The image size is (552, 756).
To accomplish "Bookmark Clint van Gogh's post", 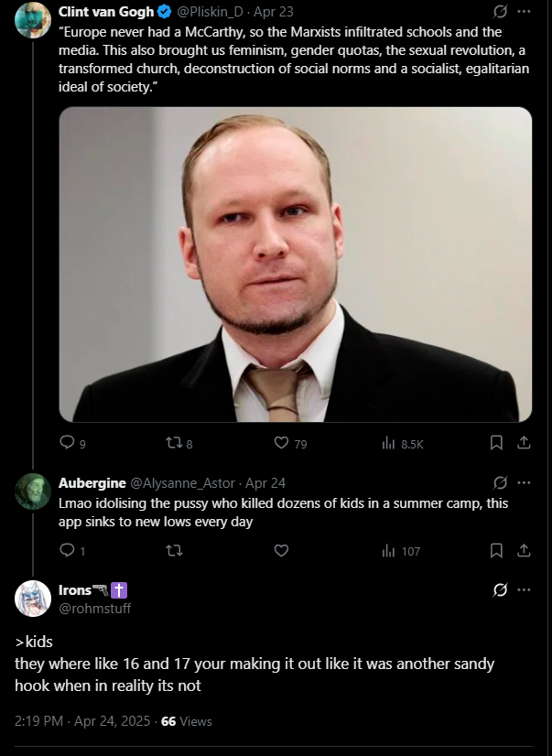I will tap(496, 443).
